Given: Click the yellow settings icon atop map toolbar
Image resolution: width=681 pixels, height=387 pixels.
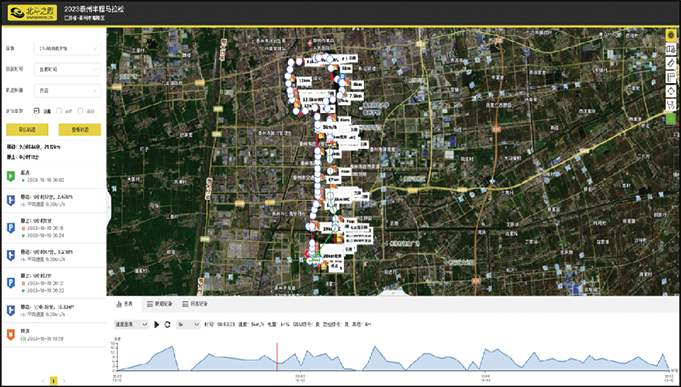Looking at the screenshot, I should pyautogui.click(x=671, y=34).
